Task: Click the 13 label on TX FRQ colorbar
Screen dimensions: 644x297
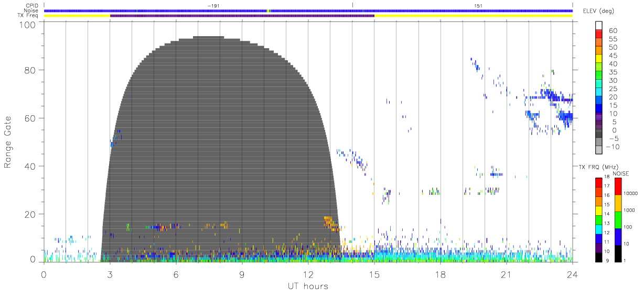Action: coord(607,224)
